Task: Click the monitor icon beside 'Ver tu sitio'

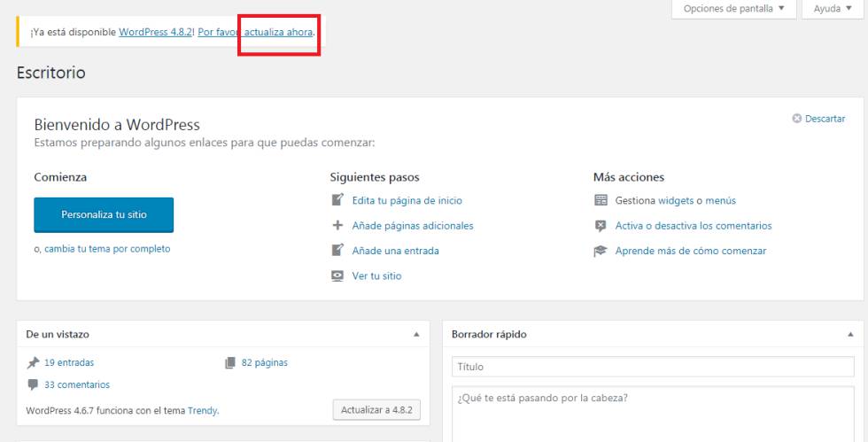Action: click(337, 275)
